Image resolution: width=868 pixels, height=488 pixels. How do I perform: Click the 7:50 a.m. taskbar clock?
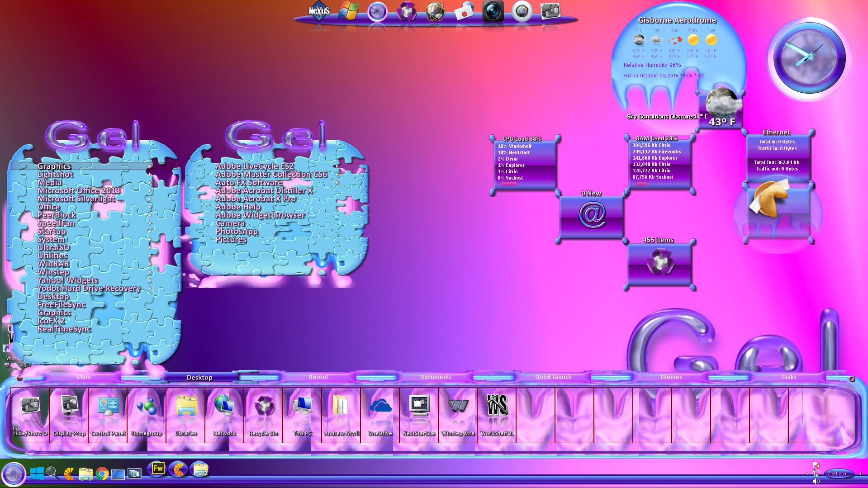pos(838,474)
